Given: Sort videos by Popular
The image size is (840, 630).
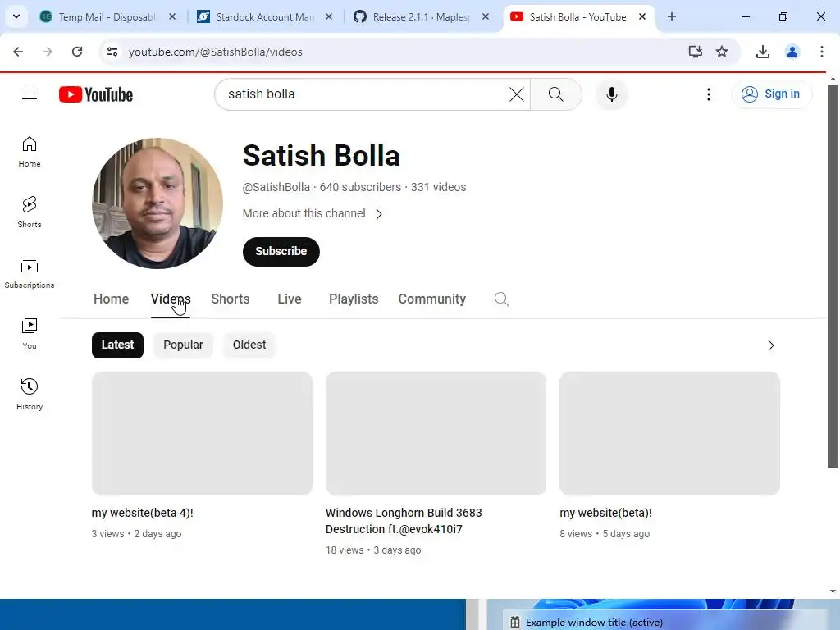Looking at the screenshot, I should [x=183, y=345].
